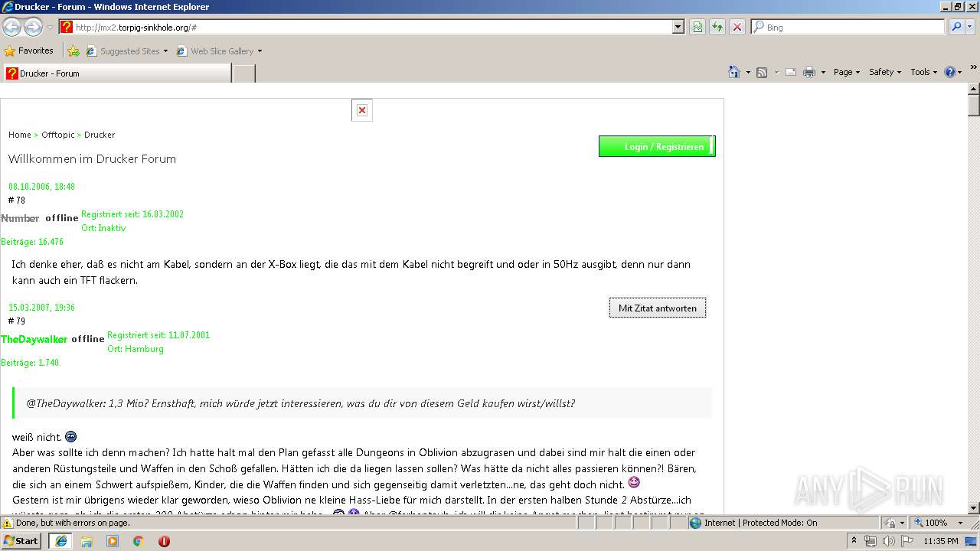Click the vertical scrollbar up arrow

pyautogui.click(x=973, y=89)
